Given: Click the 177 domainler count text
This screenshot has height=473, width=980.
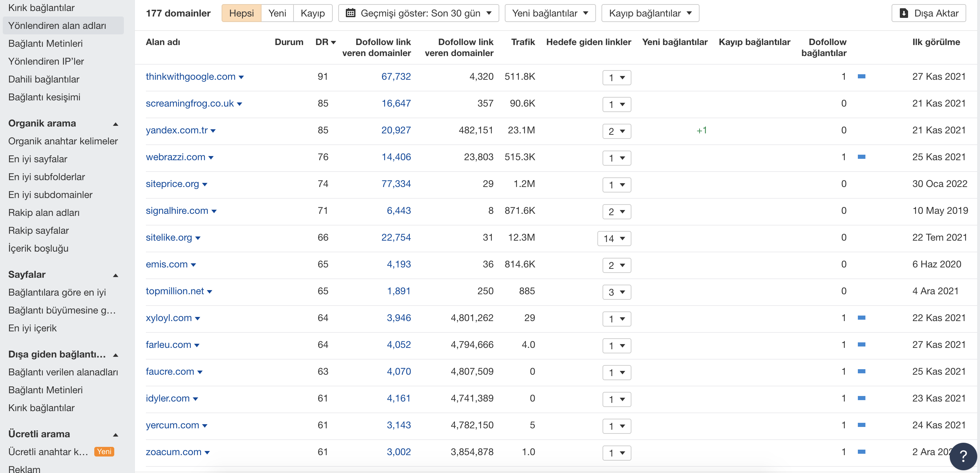Looking at the screenshot, I should 178,13.
